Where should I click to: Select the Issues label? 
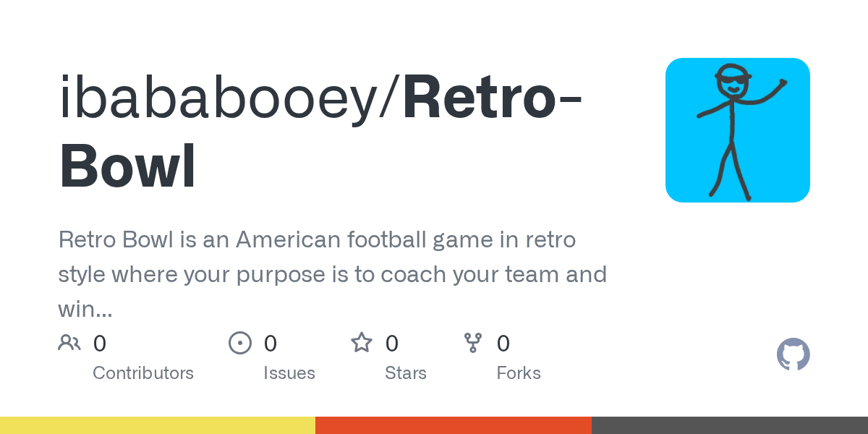289,373
